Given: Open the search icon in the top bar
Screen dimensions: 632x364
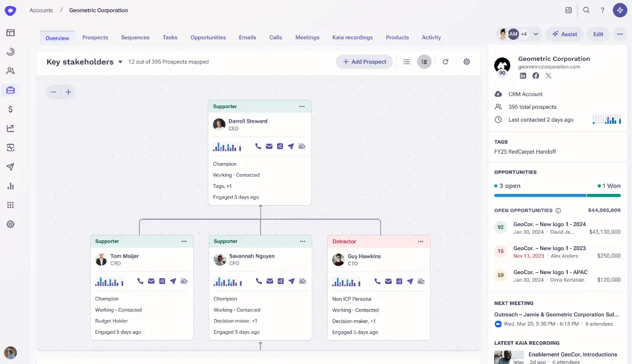Looking at the screenshot, I should point(586,10).
